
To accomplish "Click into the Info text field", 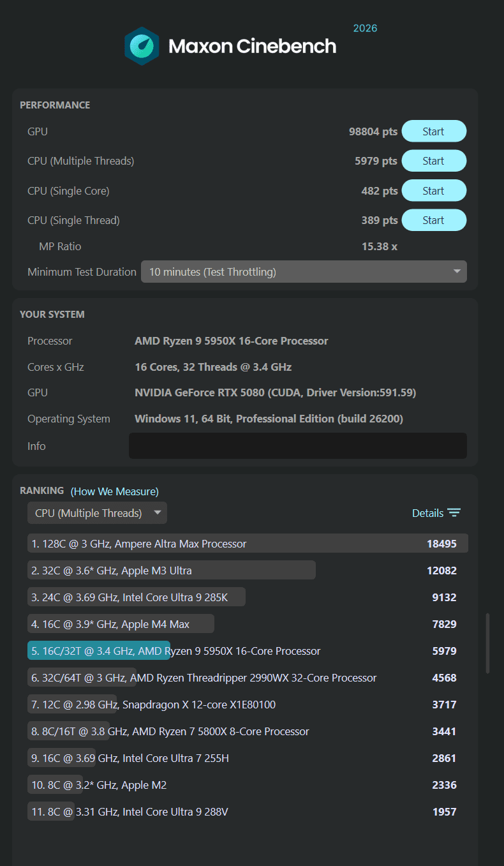I will (x=297, y=445).
